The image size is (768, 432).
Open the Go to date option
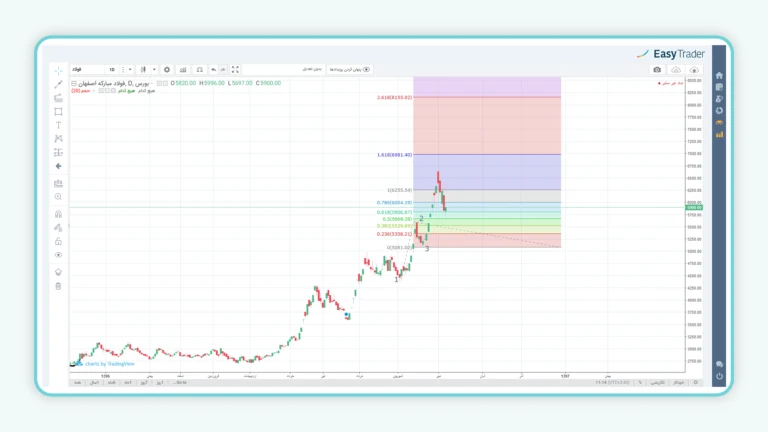tap(180, 383)
